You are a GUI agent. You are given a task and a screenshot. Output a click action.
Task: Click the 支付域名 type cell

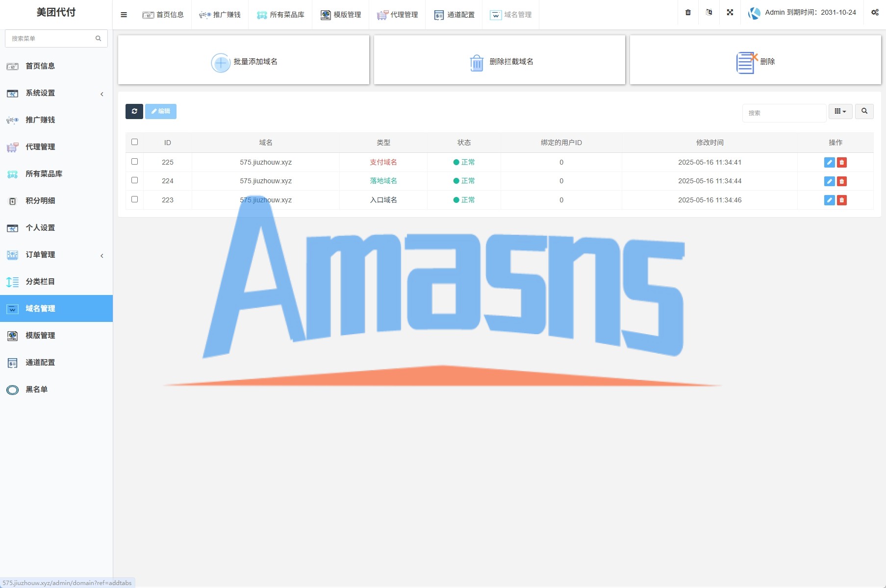[383, 162]
